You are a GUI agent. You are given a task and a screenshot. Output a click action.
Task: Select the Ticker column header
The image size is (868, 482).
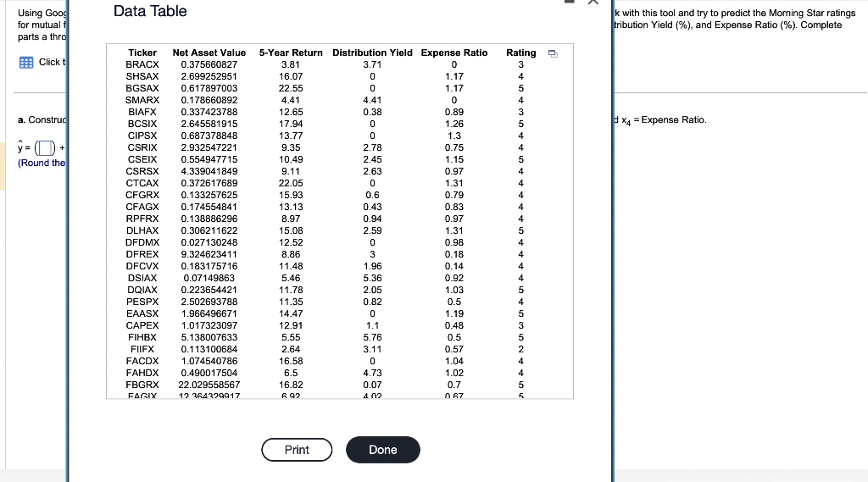click(142, 53)
